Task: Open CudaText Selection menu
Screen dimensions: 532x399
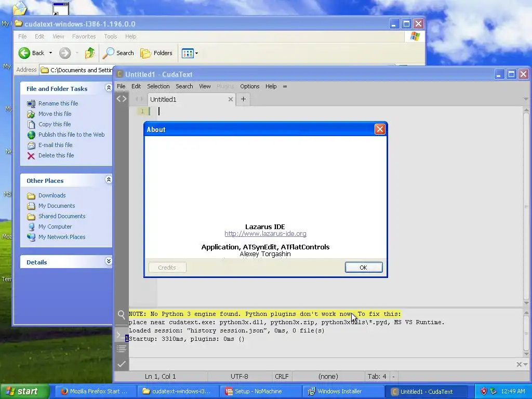Action: 158,86
